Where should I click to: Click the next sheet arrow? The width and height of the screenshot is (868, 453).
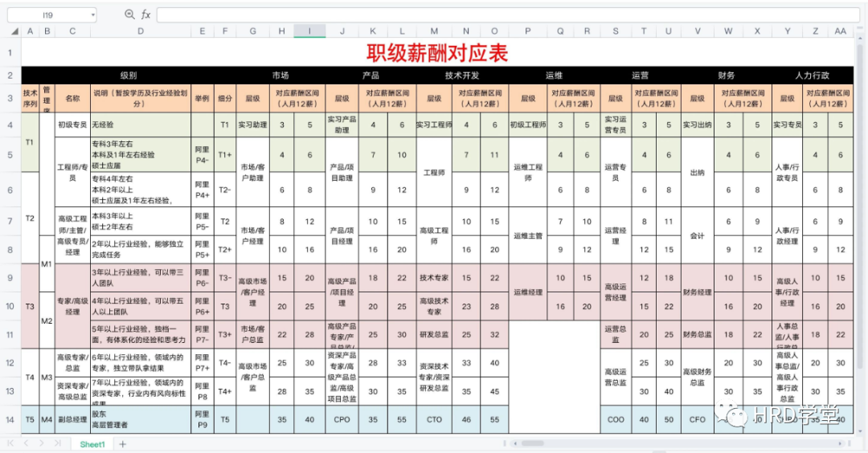42,443
